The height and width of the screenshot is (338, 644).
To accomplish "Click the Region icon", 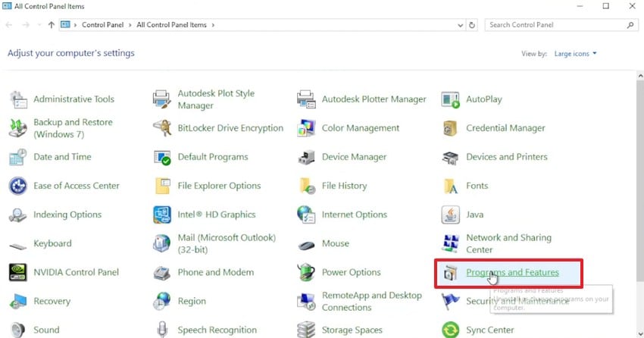I will point(162,302).
